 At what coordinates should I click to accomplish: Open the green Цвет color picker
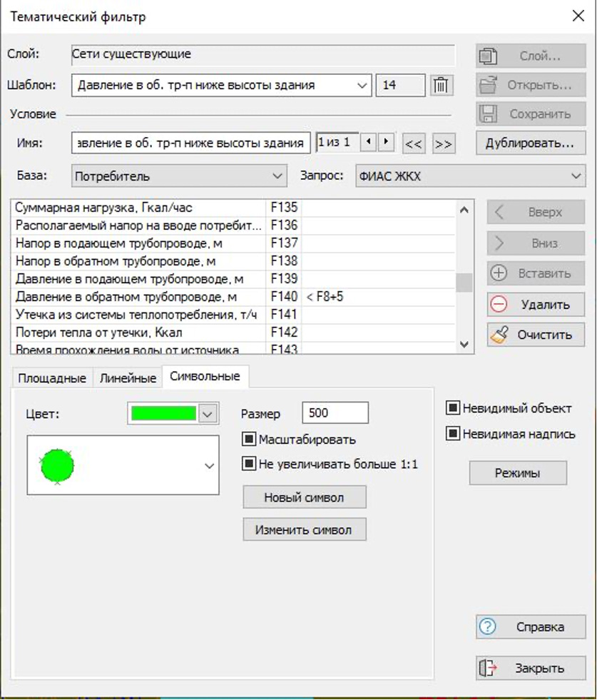click(x=207, y=414)
